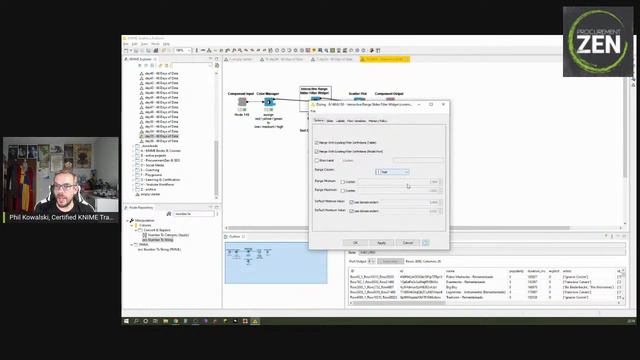640x360 pixels.
Task: Collapse the Manipulation category in Node Repository
Action: pyautogui.click(x=127, y=220)
